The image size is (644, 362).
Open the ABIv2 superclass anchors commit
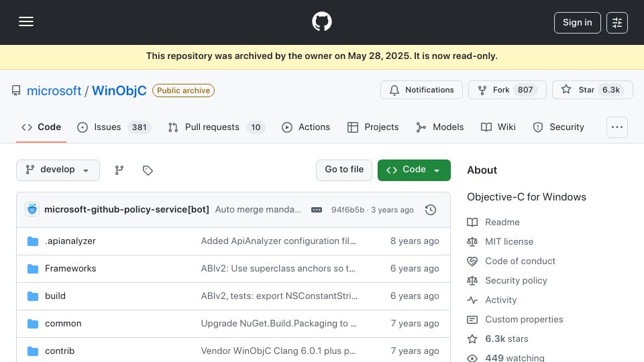[278, 268]
